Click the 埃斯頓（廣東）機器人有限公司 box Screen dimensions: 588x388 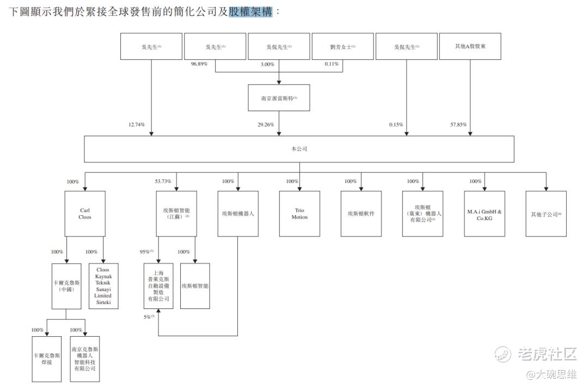tap(422, 214)
